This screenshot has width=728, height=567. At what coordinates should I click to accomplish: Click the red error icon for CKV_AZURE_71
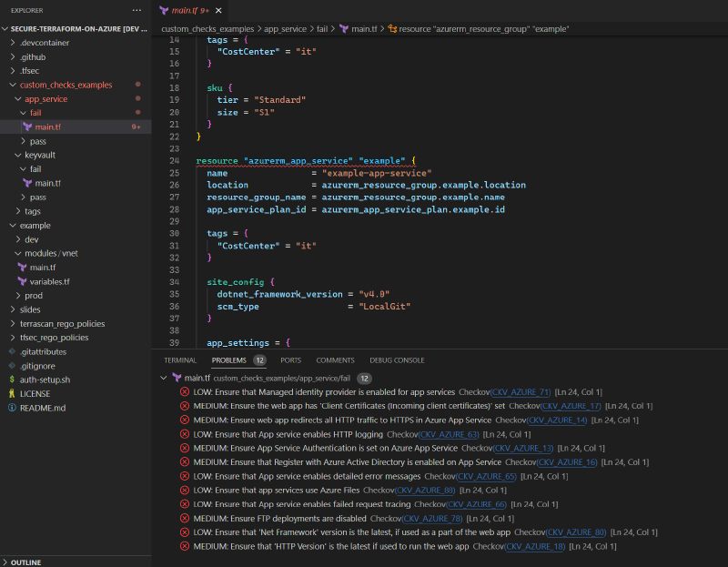coord(185,391)
